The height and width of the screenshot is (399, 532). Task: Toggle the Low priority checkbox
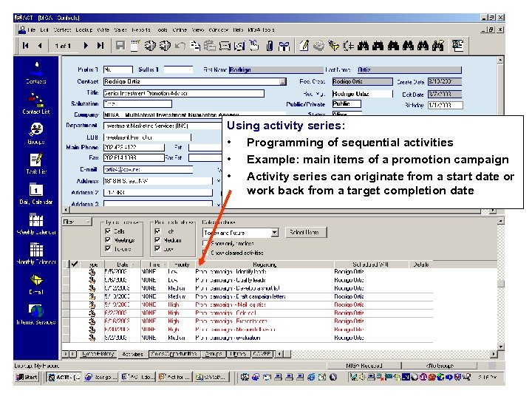click(157, 249)
